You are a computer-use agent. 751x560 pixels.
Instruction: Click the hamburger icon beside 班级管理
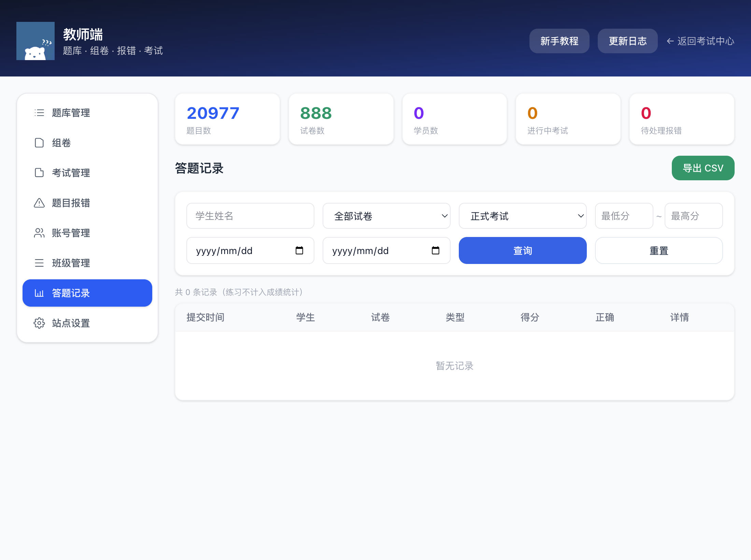(39, 263)
